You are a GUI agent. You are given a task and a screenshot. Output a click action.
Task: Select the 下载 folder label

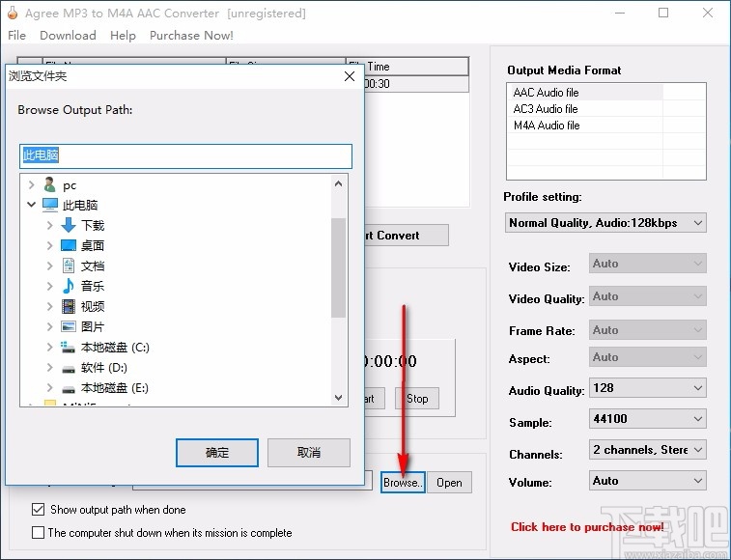click(93, 225)
